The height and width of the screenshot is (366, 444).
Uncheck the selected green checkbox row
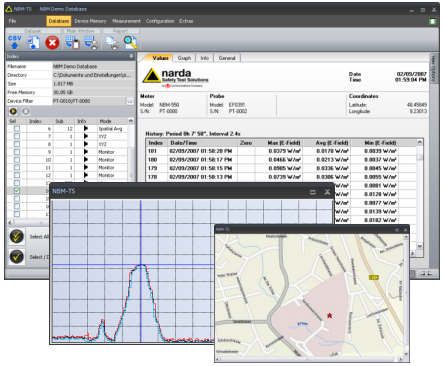pos(17,191)
